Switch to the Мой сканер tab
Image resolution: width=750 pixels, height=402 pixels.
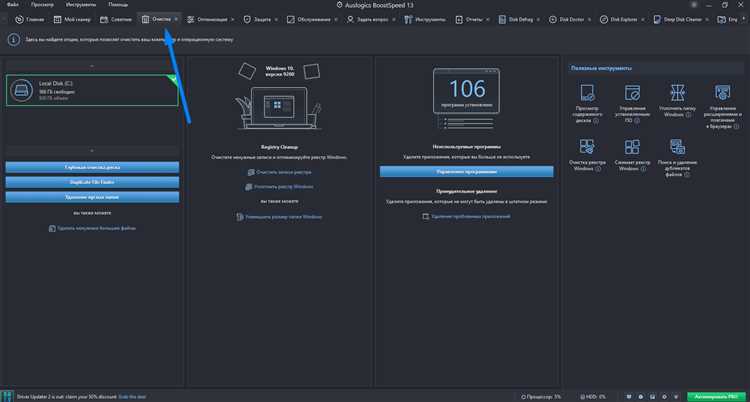72,20
